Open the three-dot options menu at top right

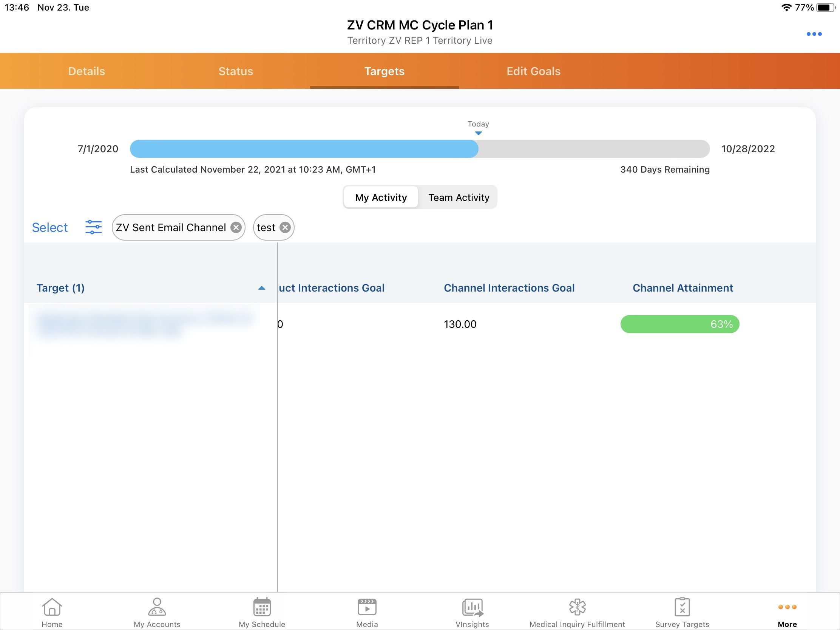(814, 34)
